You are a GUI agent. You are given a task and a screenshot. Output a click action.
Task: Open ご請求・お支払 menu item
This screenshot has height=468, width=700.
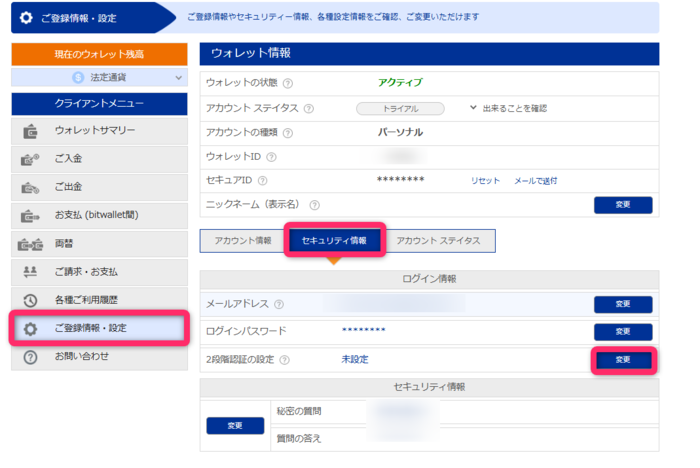coord(99,272)
